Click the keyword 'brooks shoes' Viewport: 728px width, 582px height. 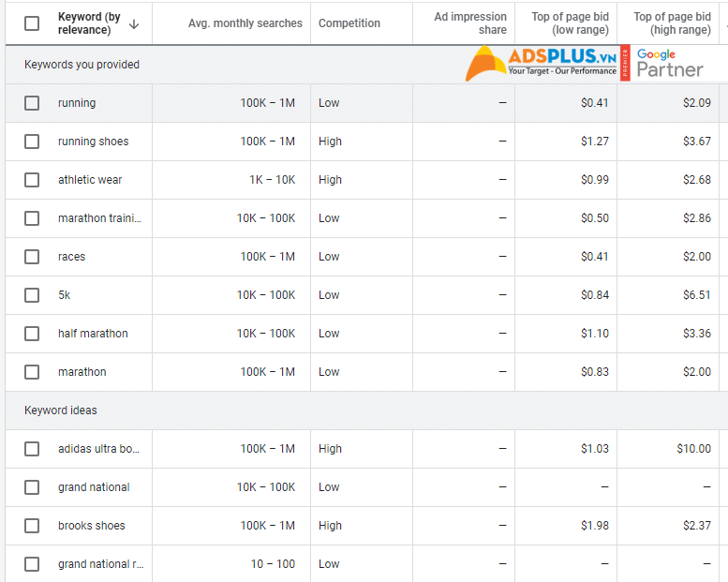[92, 526]
